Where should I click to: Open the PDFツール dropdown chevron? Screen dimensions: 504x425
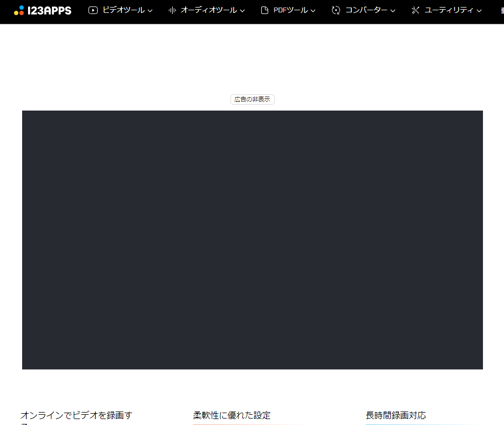point(314,10)
